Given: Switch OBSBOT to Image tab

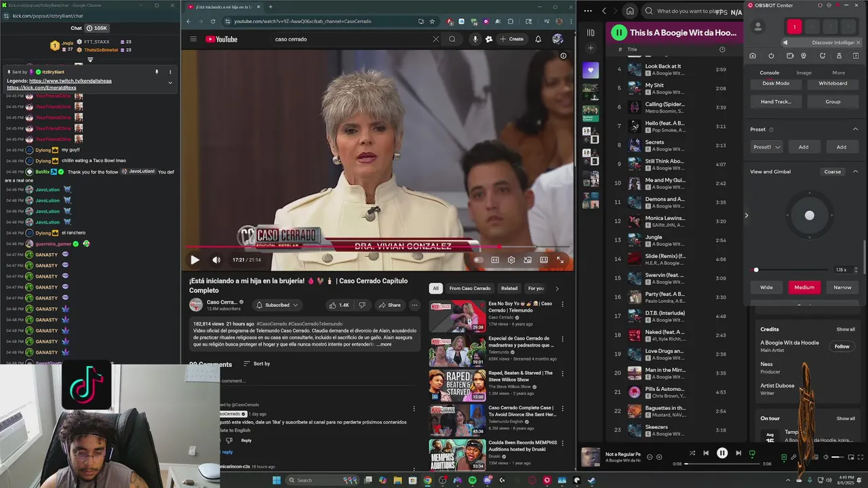Looking at the screenshot, I should [x=804, y=73].
